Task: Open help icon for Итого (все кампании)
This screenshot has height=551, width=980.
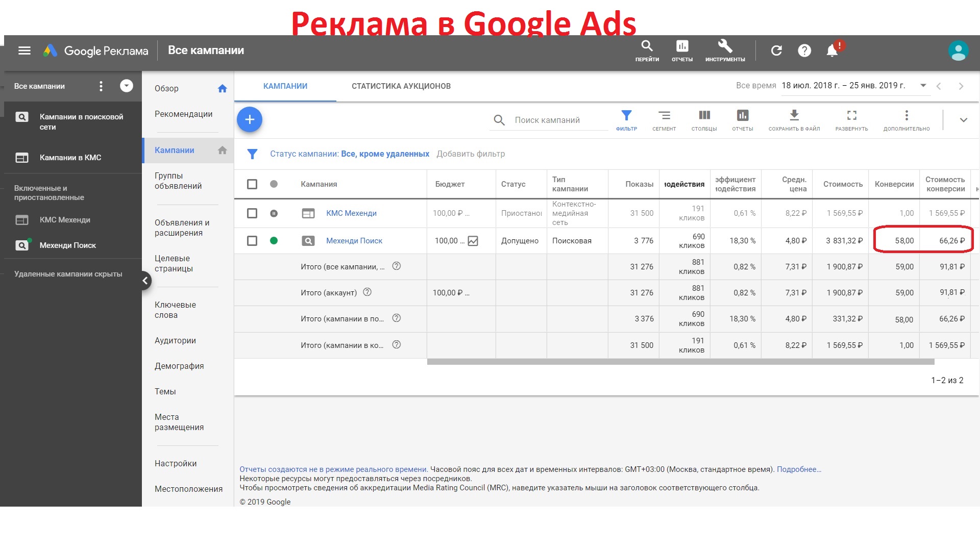Action: click(x=396, y=266)
